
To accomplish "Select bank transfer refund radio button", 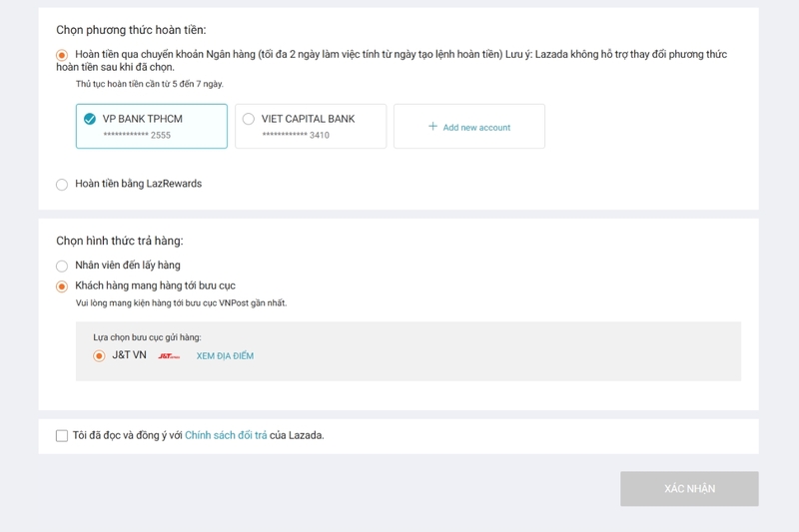I will pyautogui.click(x=62, y=55).
